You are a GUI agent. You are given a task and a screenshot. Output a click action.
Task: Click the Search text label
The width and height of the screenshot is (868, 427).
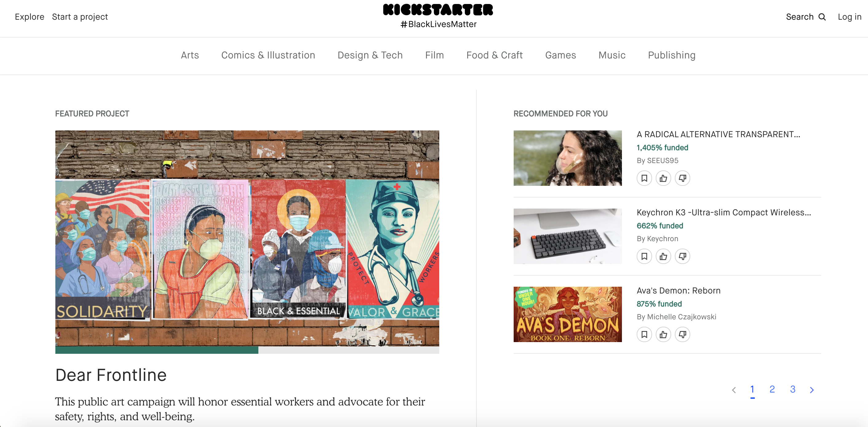(x=800, y=17)
